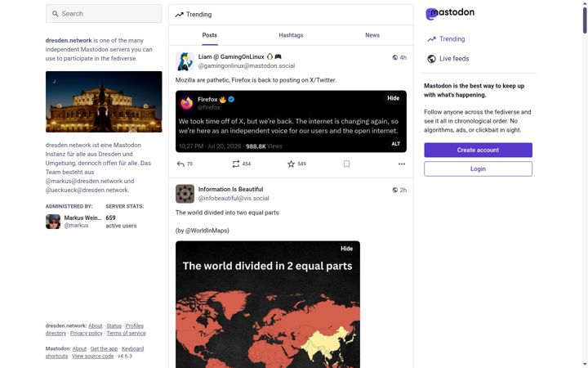Reply to the GamingOnLinux post
Viewport: 588px width, 368px height.
click(x=180, y=164)
